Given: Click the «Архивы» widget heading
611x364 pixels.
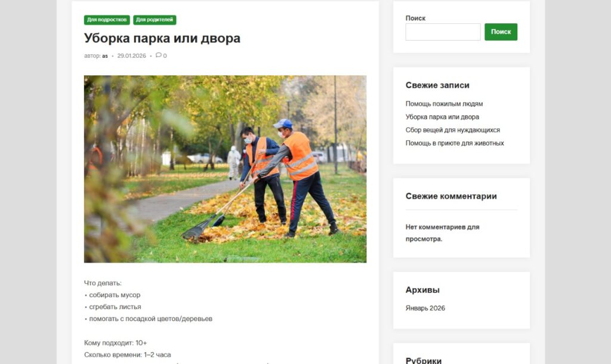Looking at the screenshot, I should point(422,290).
